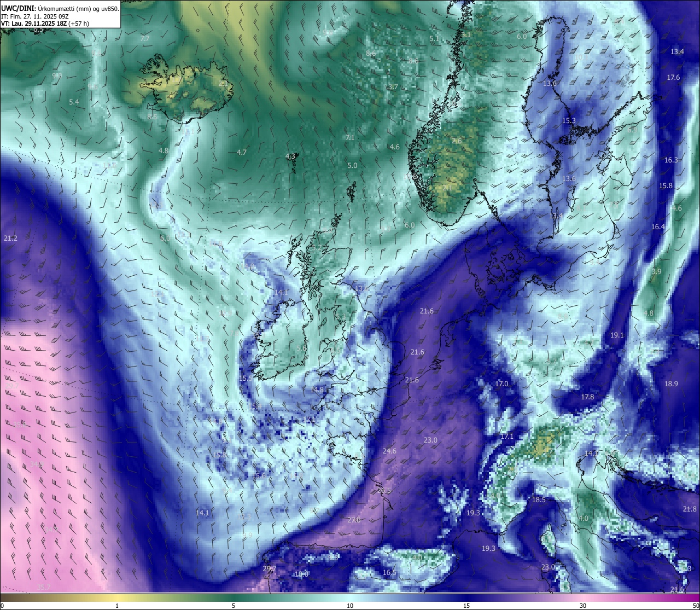Click the 4.3 value over the Faroe Islands
The width and height of the screenshot is (700, 610).
point(290,156)
